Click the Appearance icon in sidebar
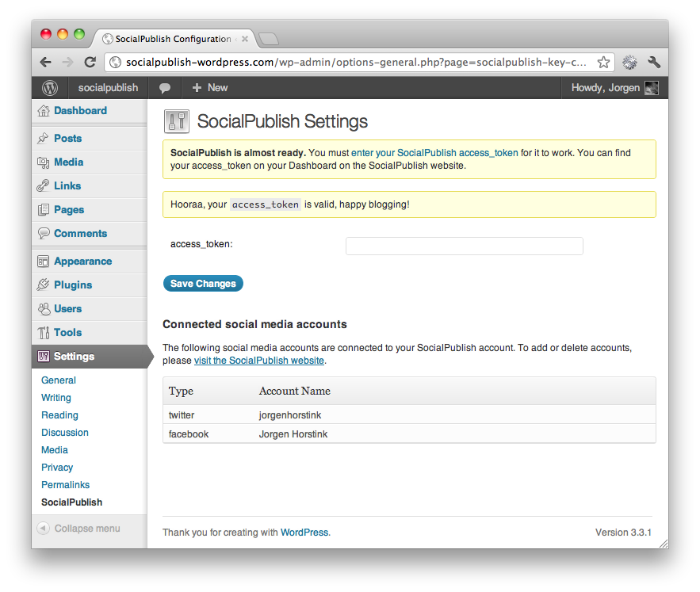This screenshot has width=700, height=592. coord(44,262)
